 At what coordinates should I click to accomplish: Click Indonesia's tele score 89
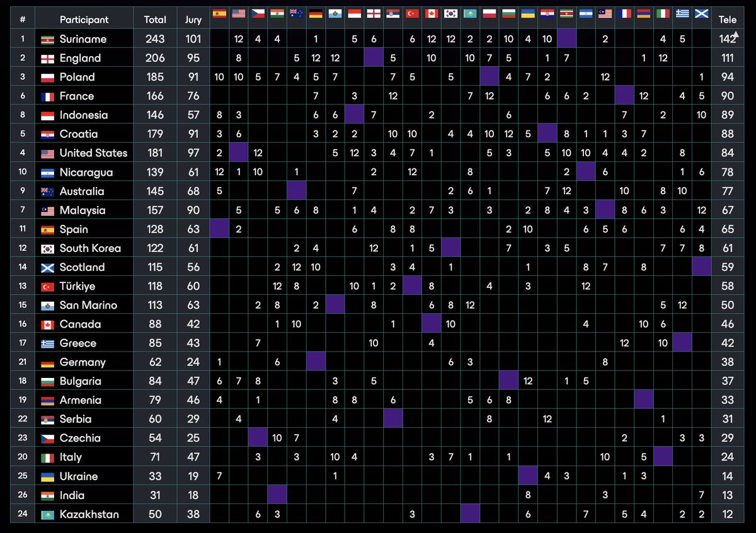728,115
